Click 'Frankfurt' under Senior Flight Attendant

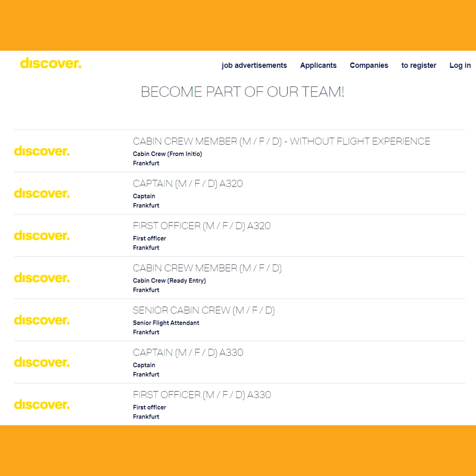[x=146, y=332]
